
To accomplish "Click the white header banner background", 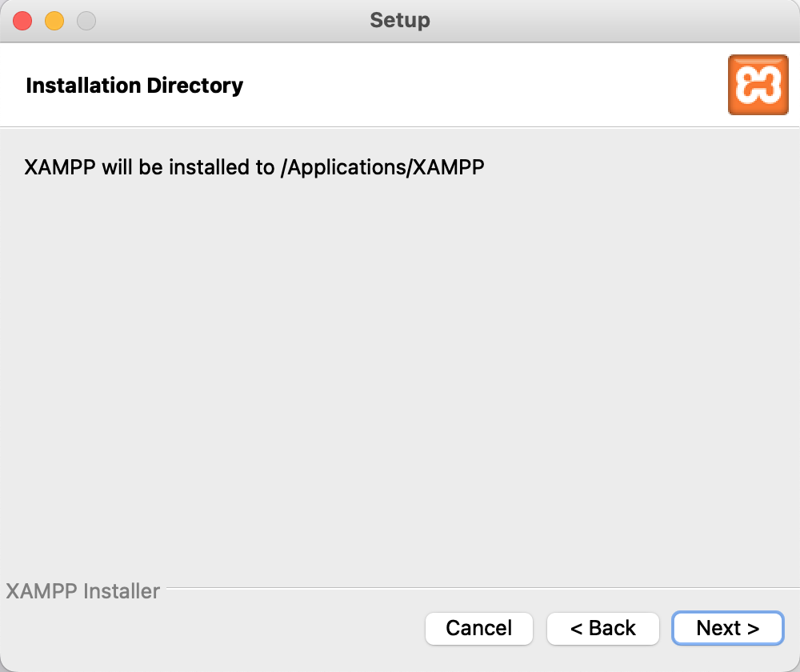I will click(485, 85).
